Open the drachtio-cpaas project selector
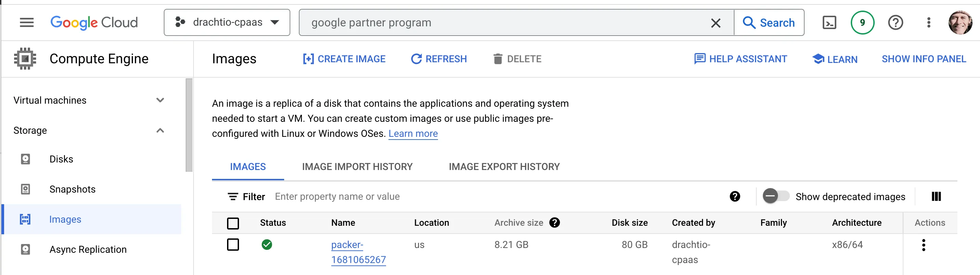The height and width of the screenshot is (275, 980). pos(227,23)
